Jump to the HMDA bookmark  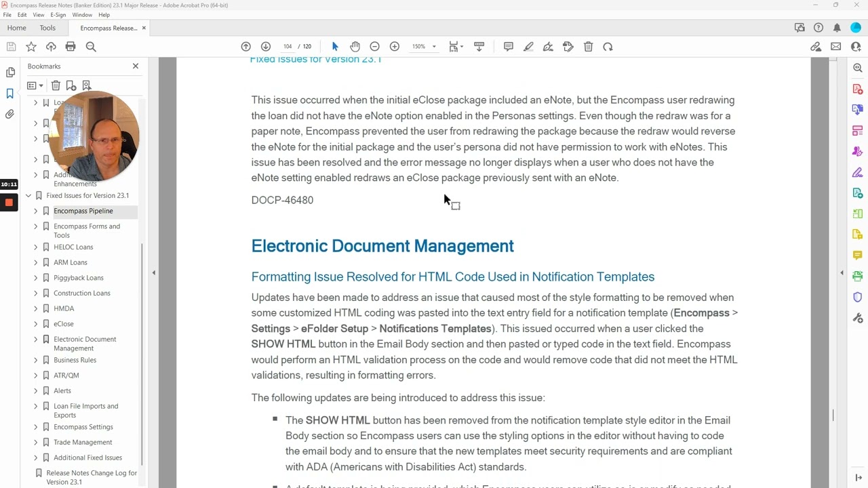click(x=64, y=308)
